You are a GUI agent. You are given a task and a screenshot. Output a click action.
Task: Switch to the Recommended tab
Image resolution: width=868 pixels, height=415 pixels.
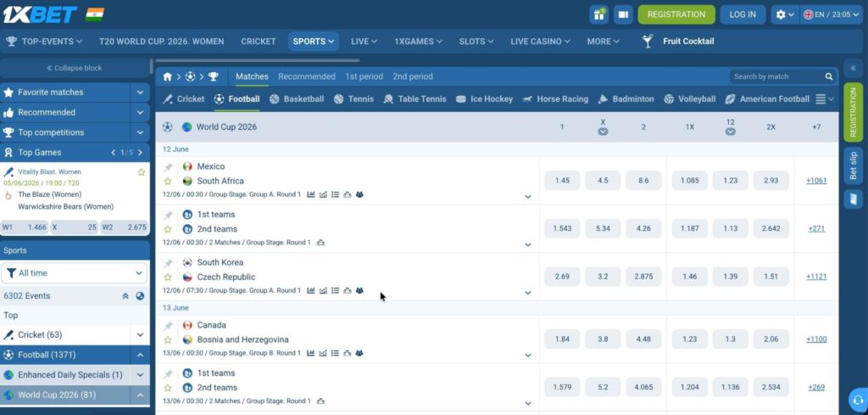tap(307, 76)
